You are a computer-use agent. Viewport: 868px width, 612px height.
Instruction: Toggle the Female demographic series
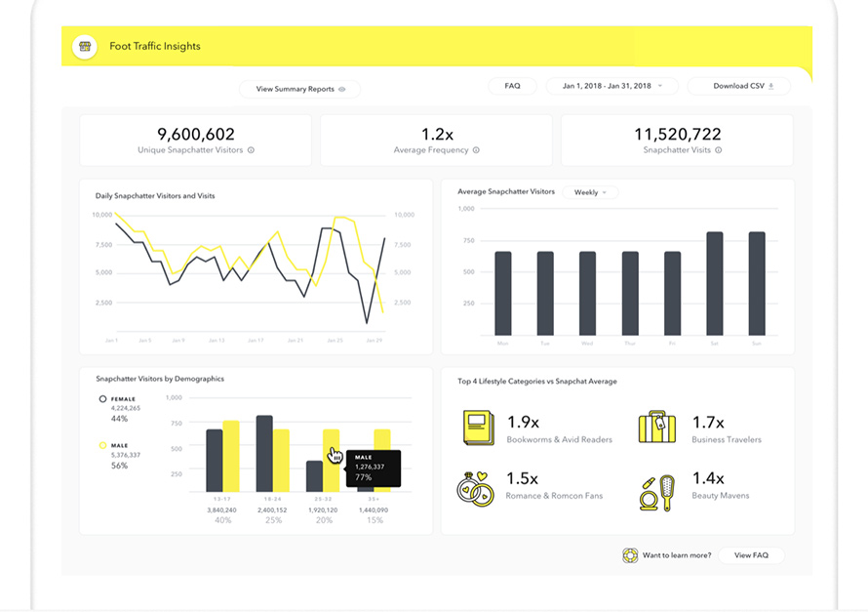[x=102, y=399]
